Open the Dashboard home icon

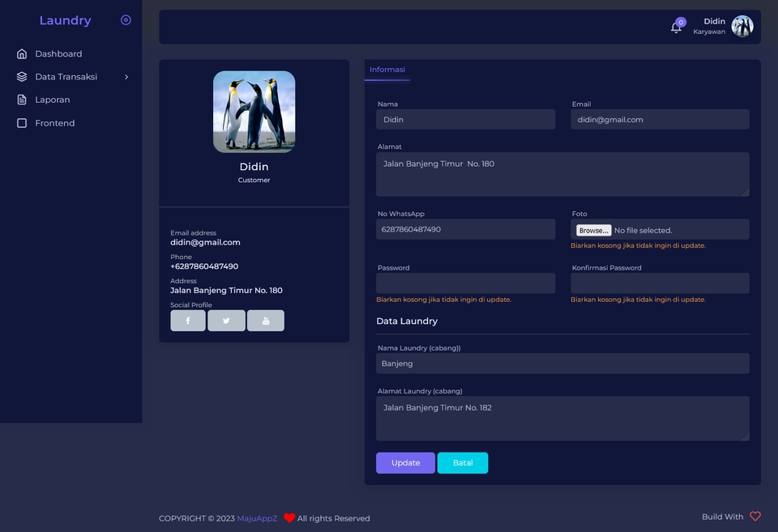tap(22, 53)
